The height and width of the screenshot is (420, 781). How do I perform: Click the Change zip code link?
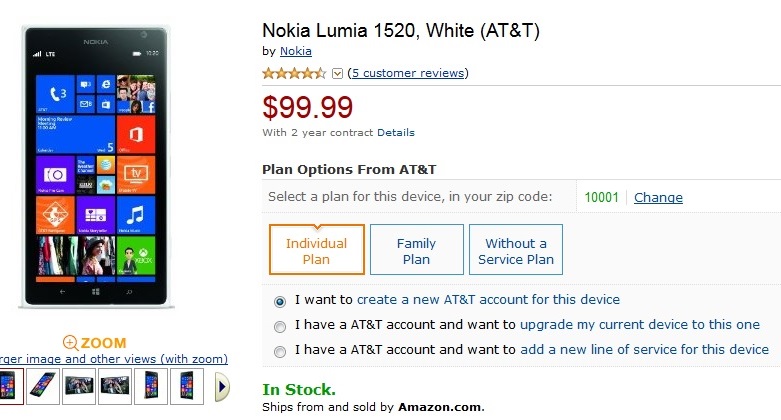point(658,197)
